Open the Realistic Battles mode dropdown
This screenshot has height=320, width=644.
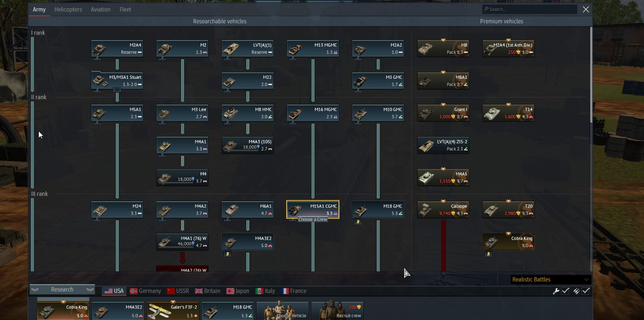coord(551,280)
